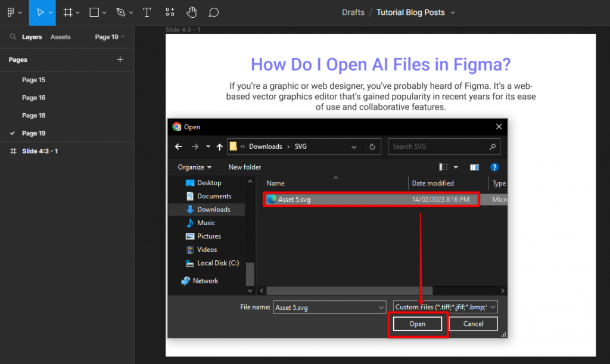Select the Comment tool

tap(214, 13)
